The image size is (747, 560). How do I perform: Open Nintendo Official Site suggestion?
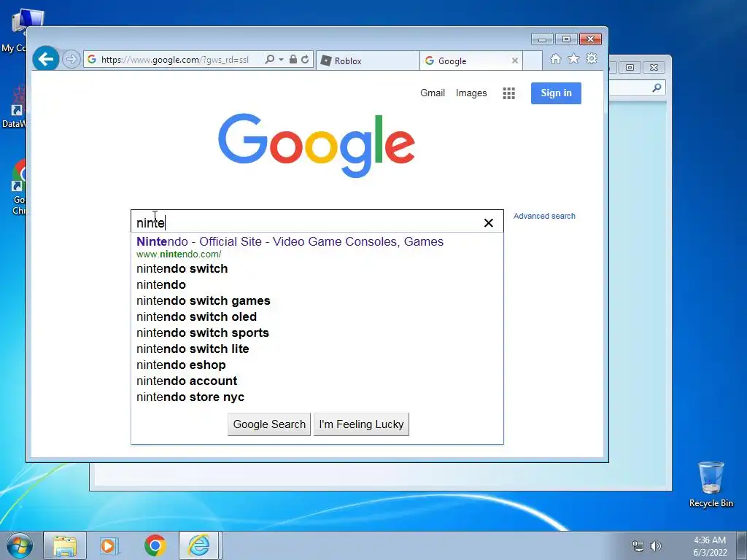pyautogui.click(x=290, y=241)
